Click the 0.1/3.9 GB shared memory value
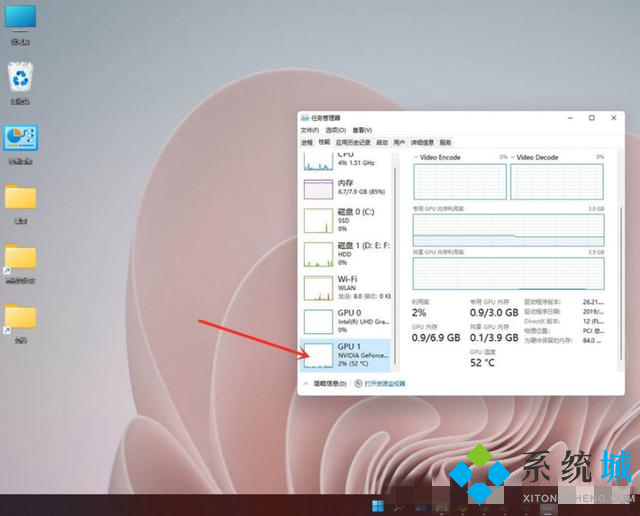Viewport: 640px width, 516px height. [x=494, y=338]
